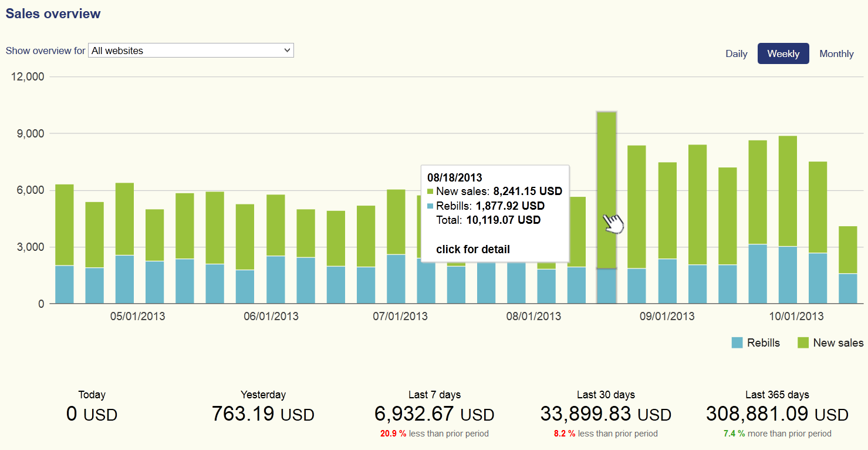868x450 pixels.
Task: Click the first leftmost bar in the chart
Action: tap(65, 244)
